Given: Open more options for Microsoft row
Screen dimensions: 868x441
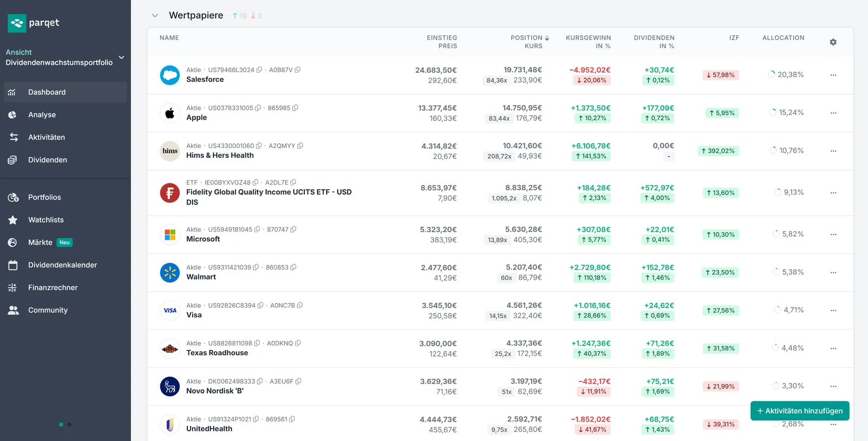Looking at the screenshot, I should click(833, 234).
